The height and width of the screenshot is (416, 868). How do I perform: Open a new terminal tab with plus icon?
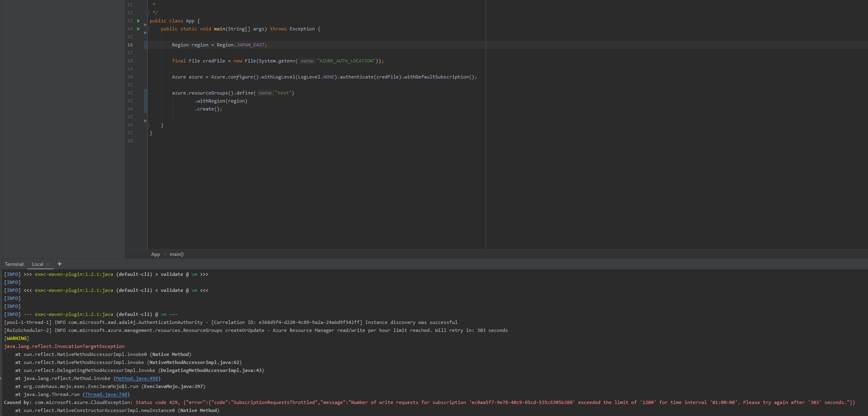[x=60, y=264]
